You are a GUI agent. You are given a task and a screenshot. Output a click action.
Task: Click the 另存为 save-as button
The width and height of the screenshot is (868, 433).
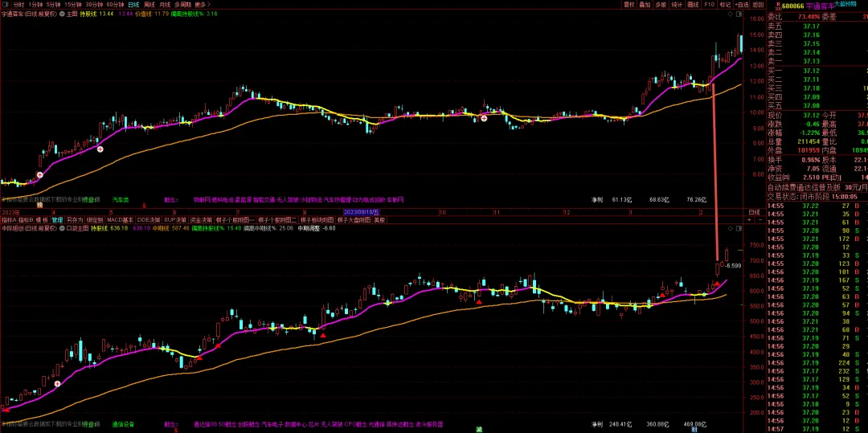click(75, 219)
